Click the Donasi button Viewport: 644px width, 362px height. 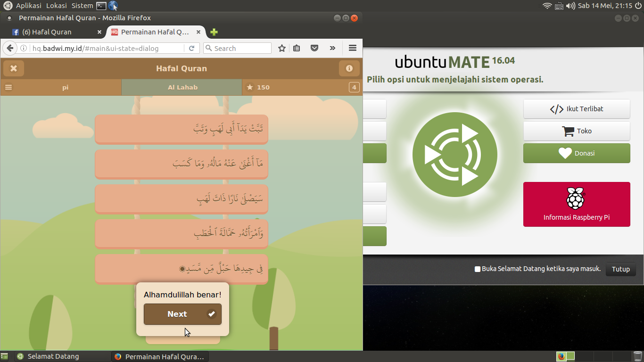pyautogui.click(x=577, y=153)
